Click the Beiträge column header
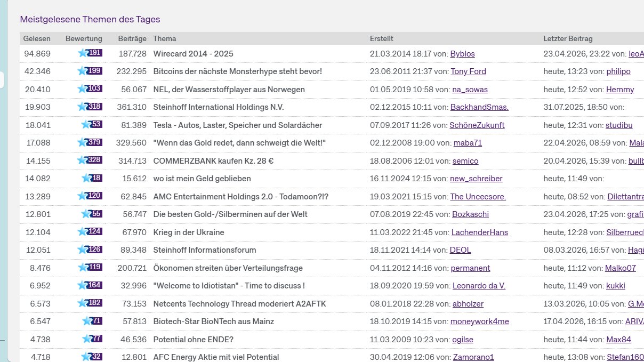 coord(132,38)
